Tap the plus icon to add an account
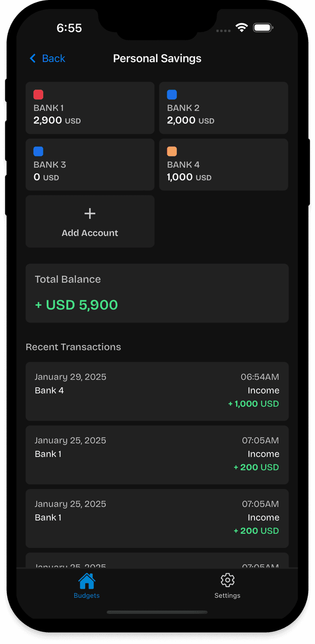 (x=90, y=213)
